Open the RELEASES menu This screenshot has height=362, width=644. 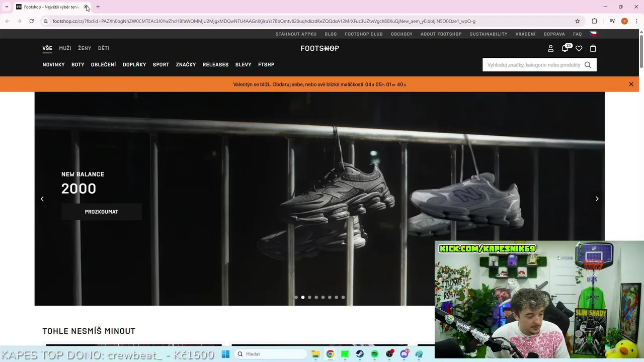[215, 64]
